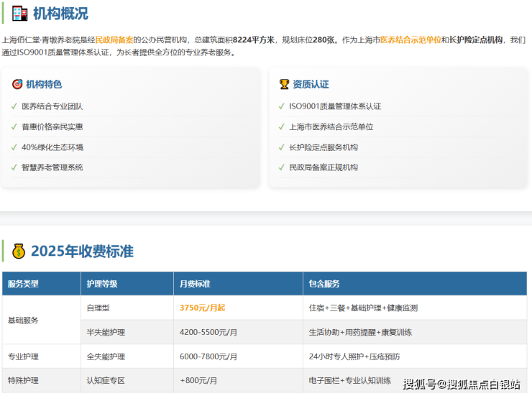Click the 半失能护理 table cell
This screenshot has height=396, width=532.
pos(105,332)
